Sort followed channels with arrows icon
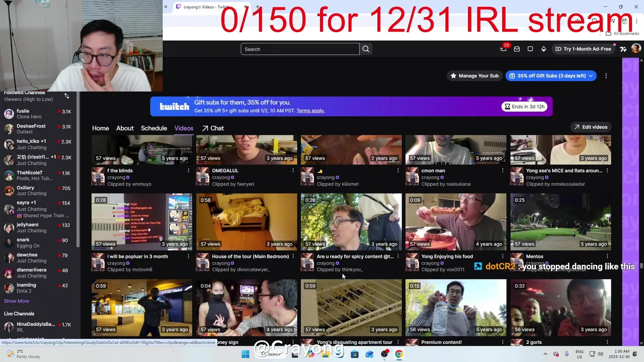The height and width of the screenshot is (362, 644). click(66, 96)
